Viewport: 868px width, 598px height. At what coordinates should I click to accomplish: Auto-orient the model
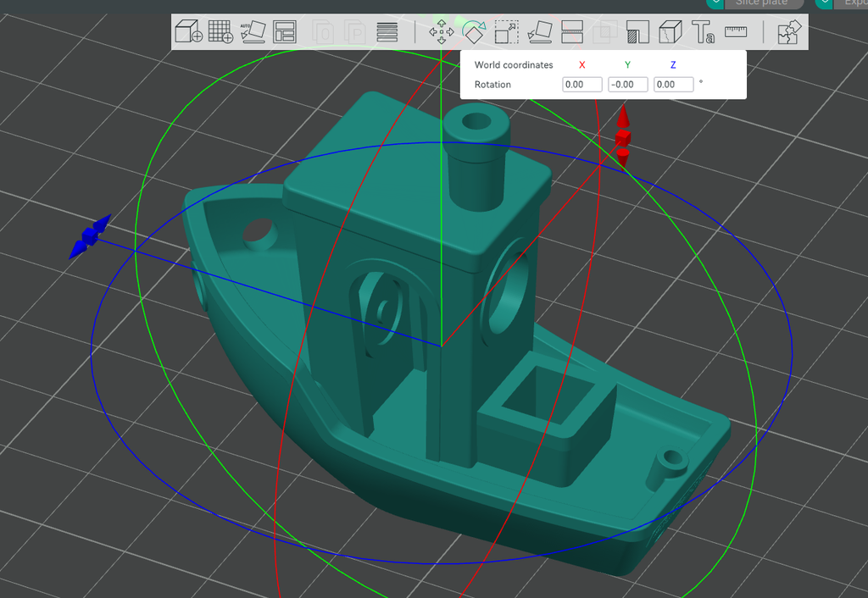254,31
